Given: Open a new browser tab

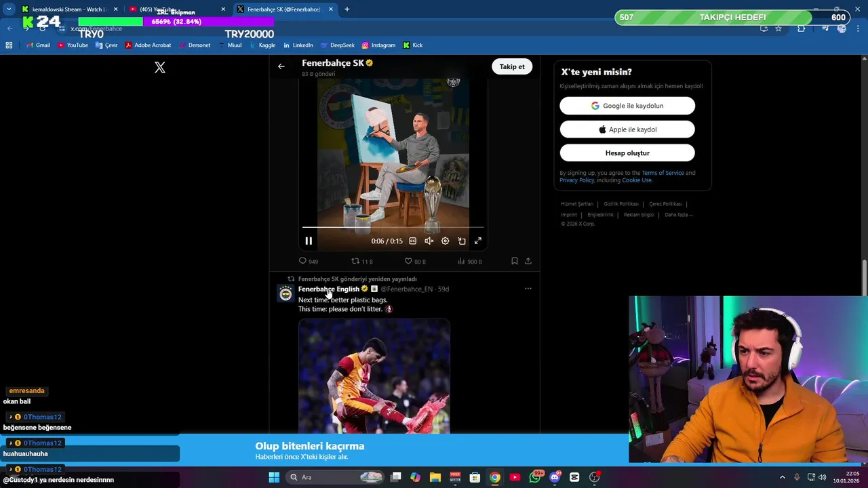Looking at the screenshot, I should coord(347,9).
